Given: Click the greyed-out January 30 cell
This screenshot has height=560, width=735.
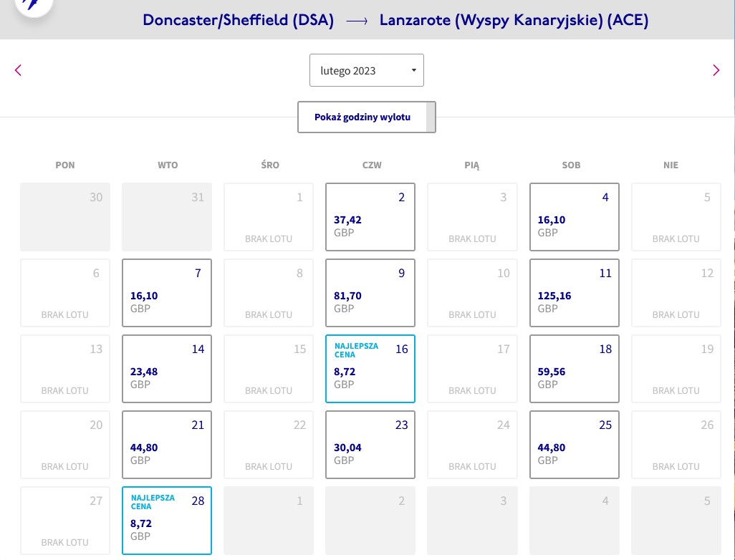Looking at the screenshot, I should [x=65, y=217].
